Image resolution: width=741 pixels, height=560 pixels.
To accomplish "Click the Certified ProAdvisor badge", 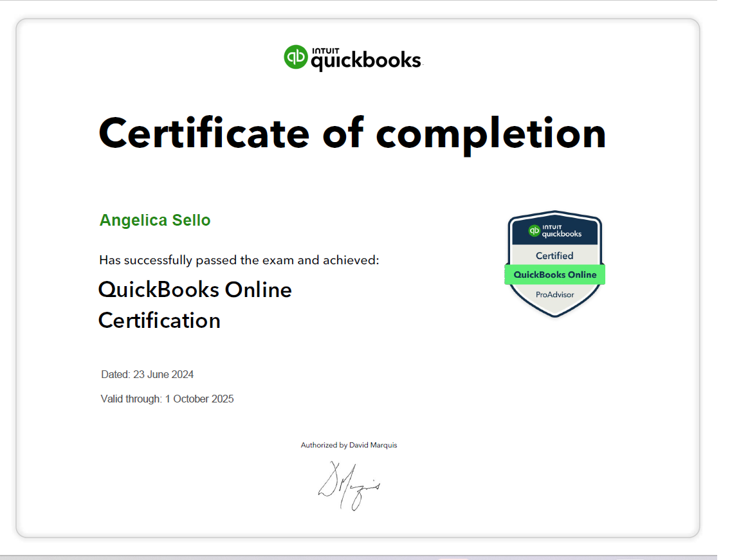I will (x=555, y=264).
